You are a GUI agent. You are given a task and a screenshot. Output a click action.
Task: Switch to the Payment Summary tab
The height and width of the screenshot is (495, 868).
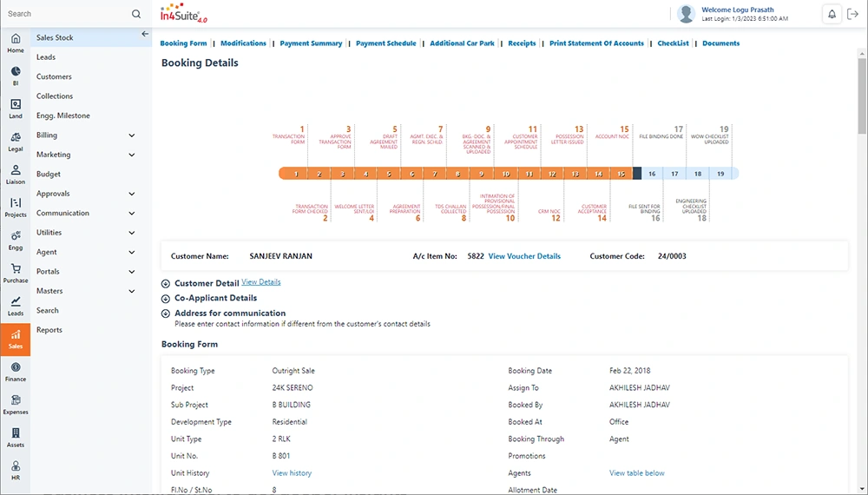[311, 43]
